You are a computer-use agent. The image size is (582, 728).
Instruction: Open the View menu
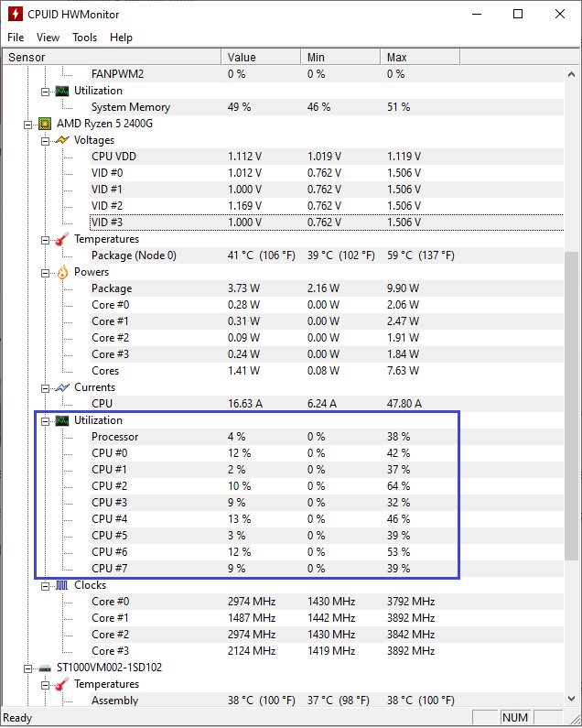coord(48,38)
